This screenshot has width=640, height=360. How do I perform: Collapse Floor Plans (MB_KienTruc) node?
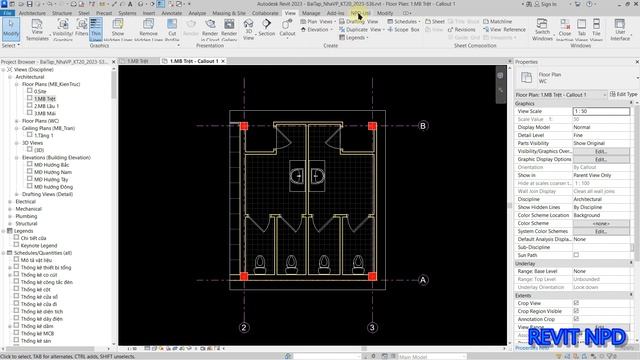point(17,84)
